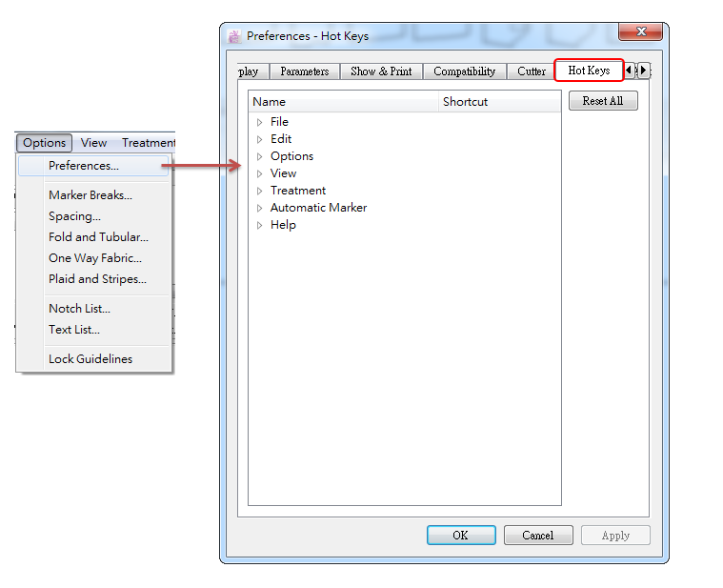Select the Compatibility tab
This screenshot has height=588, width=723.
point(464,71)
